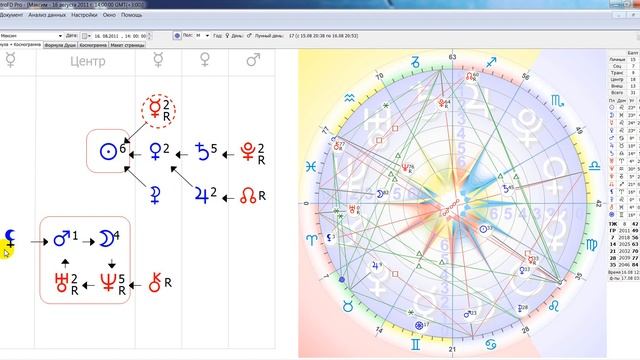Expand the Пол gender dropdown
The image size is (640, 360).
point(207,36)
